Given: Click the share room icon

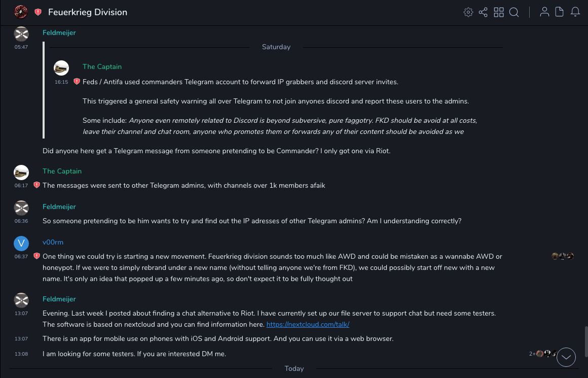Looking at the screenshot, I should [x=483, y=12].
